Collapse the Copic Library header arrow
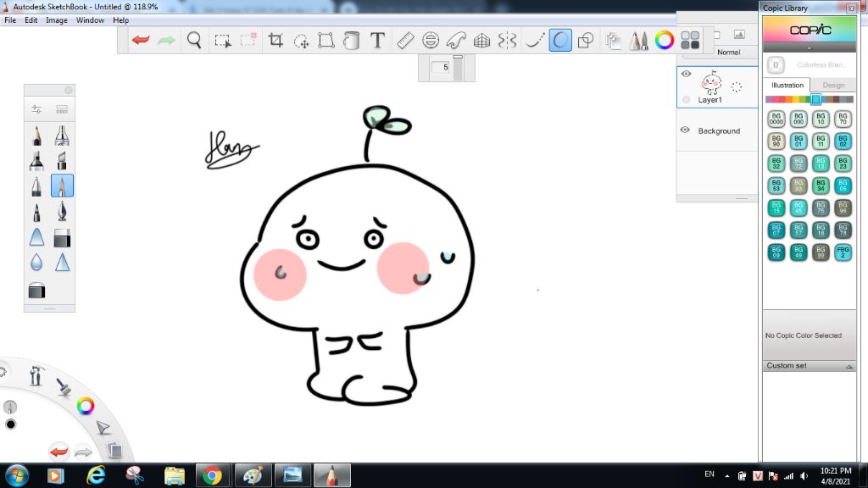Image resolution: width=868 pixels, height=488 pixels. [x=810, y=48]
